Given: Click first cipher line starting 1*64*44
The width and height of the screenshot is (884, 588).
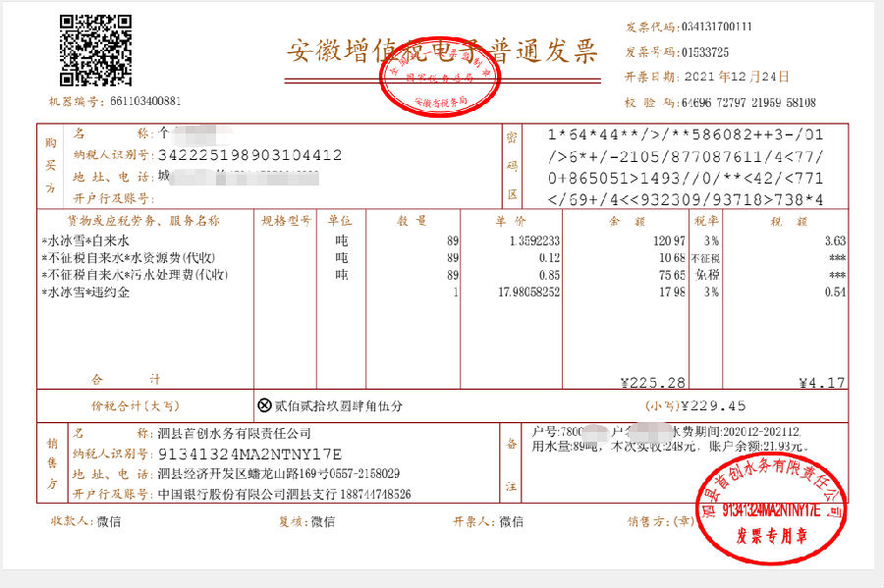Looking at the screenshot, I should point(685,134).
